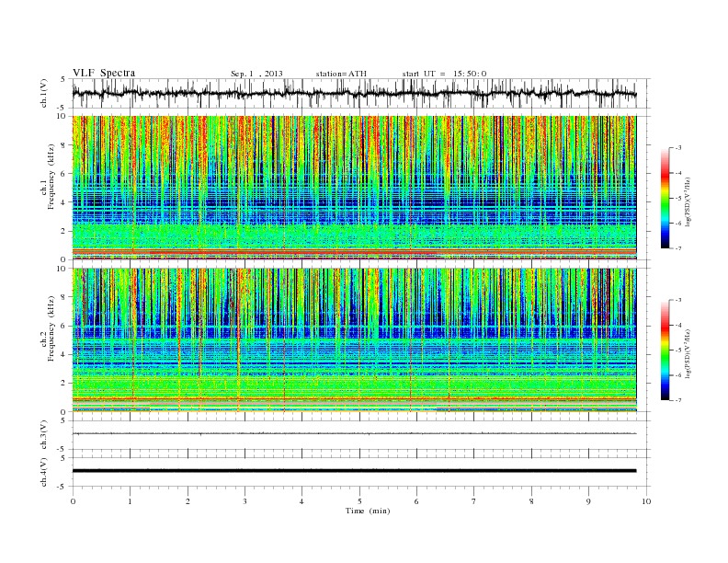Click the '0' tick on the time axis
The width and height of the screenshot is (728, 563).
click(x=73, y=501)
